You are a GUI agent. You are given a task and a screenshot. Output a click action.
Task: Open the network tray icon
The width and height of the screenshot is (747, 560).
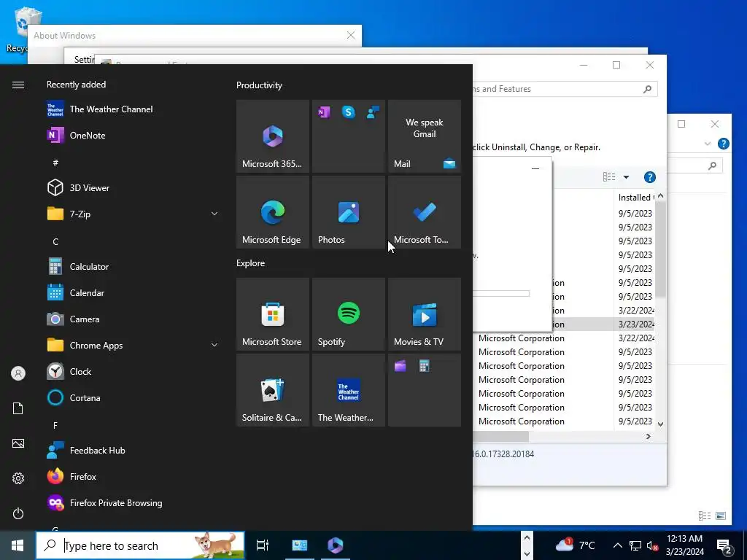point(635,545)
